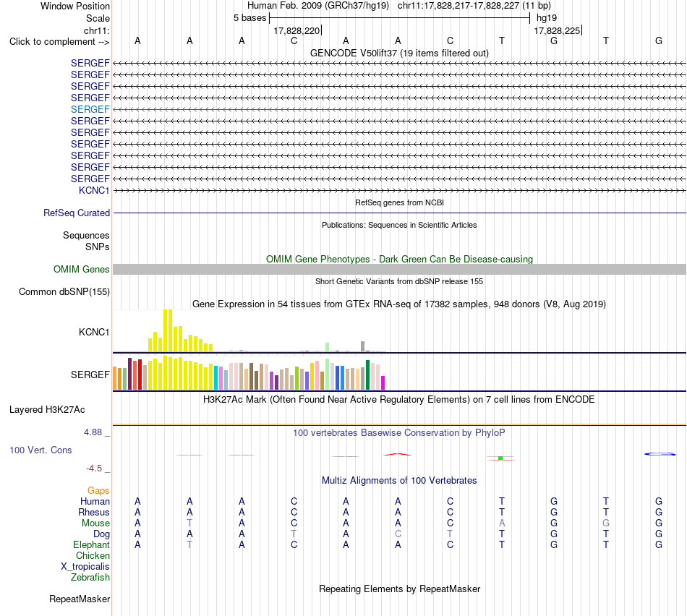Open the KCNC1 GTEx expression bar chart
Screen dimensions: 687x616
click(x=249, y=331)
